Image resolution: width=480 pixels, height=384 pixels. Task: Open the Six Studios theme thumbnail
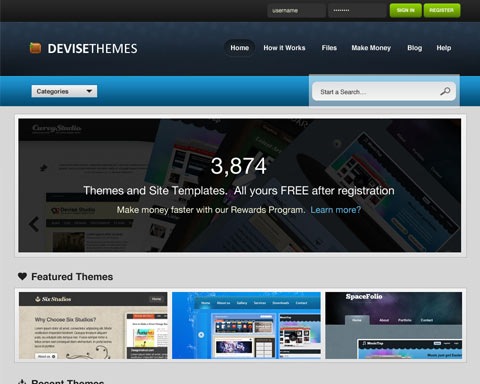[x=93, y=325]
